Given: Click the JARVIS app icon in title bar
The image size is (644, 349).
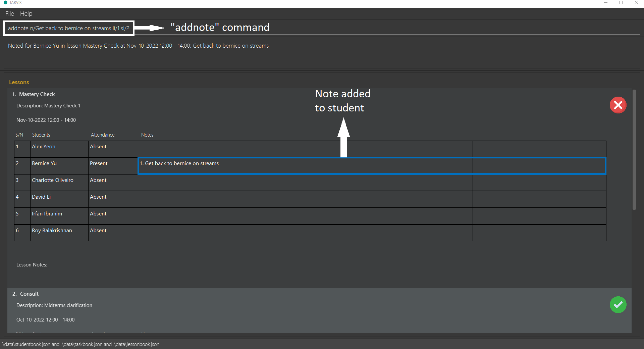Looking at the screenshot, I should click(x=5, y=3).
